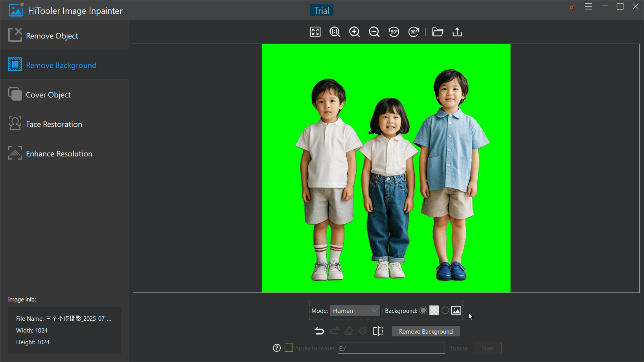Open the Face Restoration tool
Image resolution: width=644 pixels, height=362 pixels.
click(64, 124)
